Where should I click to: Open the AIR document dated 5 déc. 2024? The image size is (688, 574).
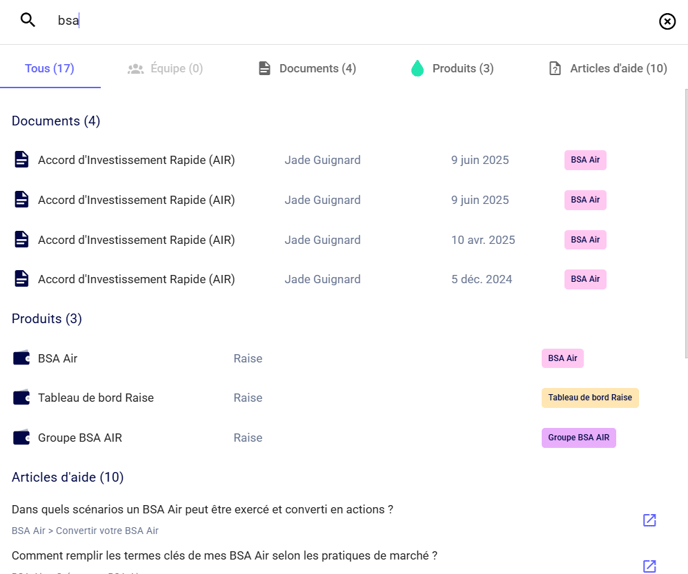point(136,279)
